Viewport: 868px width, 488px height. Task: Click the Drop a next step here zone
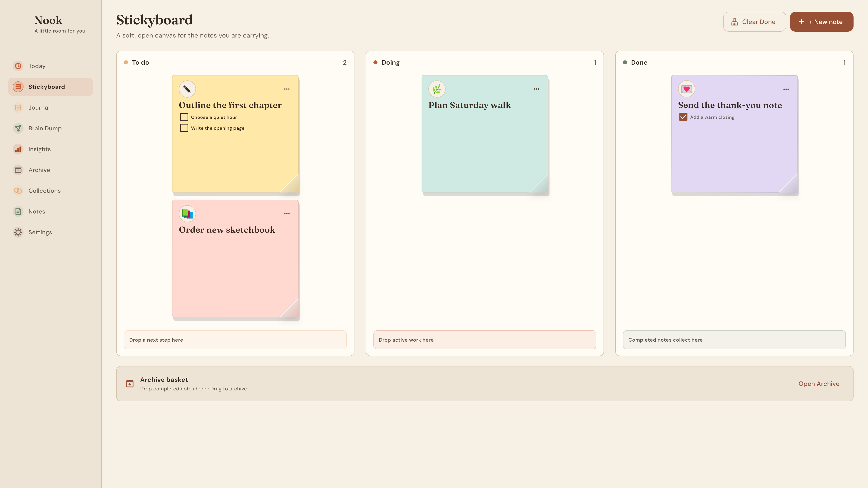[x=235, y=340]
